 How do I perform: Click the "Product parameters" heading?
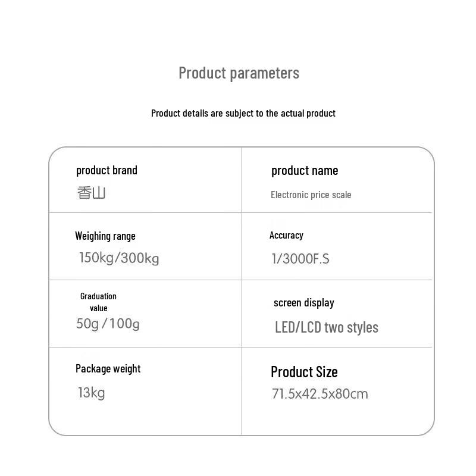(x=239, y=73)
